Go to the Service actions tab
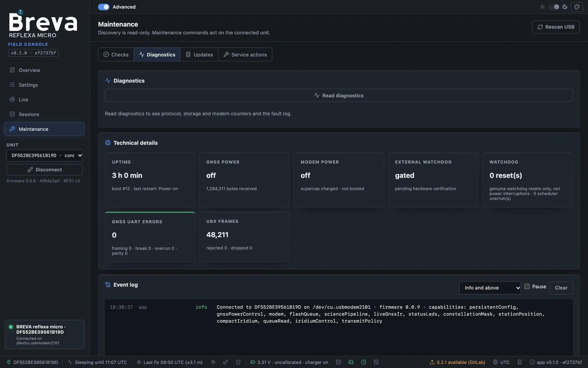This screenshot has width=588, height=368. [245, 54]
